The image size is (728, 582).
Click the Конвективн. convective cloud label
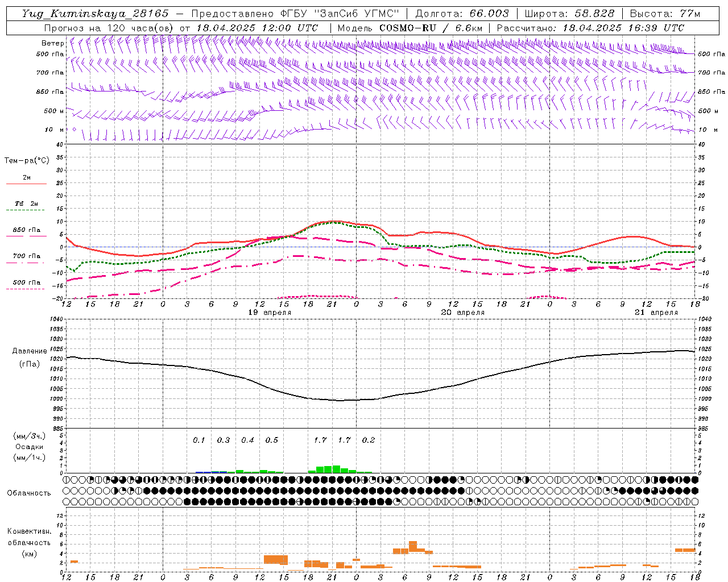[x=30, y=531]
